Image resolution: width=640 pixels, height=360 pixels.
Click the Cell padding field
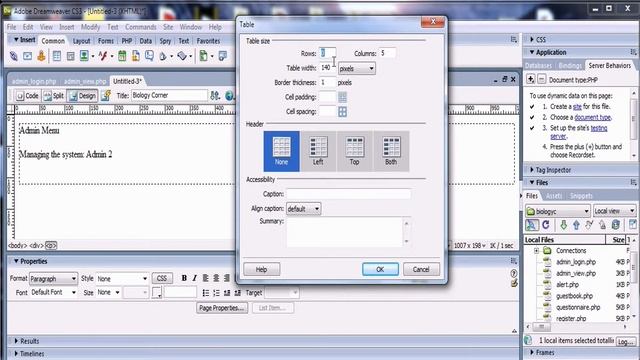pyautogui.click(x=327, y=97)
